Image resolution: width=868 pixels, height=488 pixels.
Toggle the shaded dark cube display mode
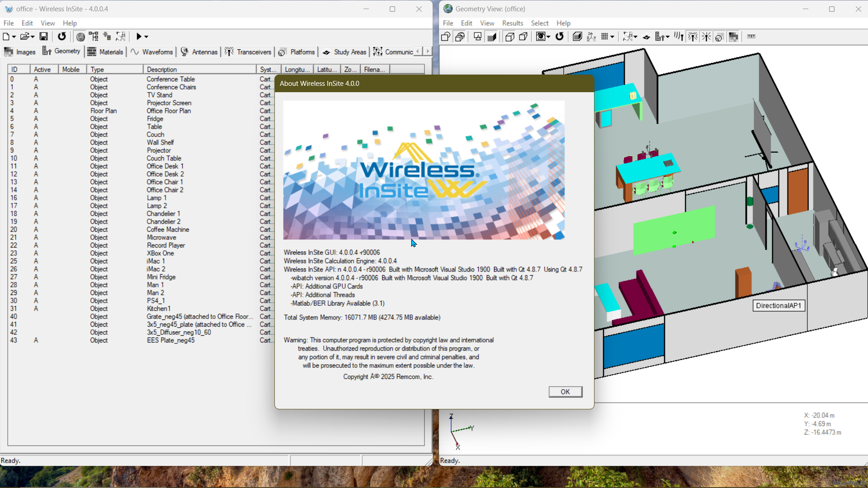click(x=492, y=37)
